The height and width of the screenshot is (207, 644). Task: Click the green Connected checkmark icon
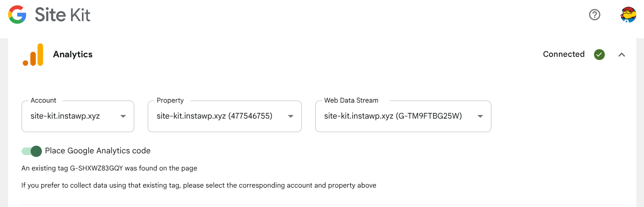[x=599, y=55]
